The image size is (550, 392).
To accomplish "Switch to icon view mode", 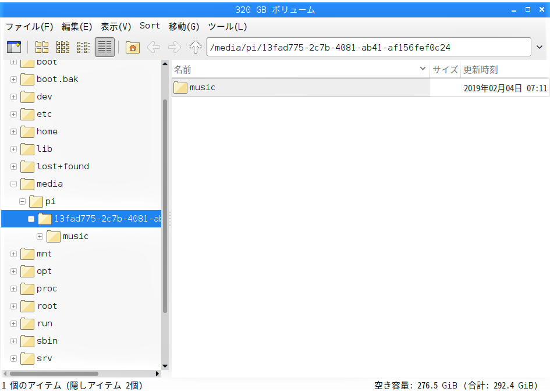I will (x=42, y=47).
